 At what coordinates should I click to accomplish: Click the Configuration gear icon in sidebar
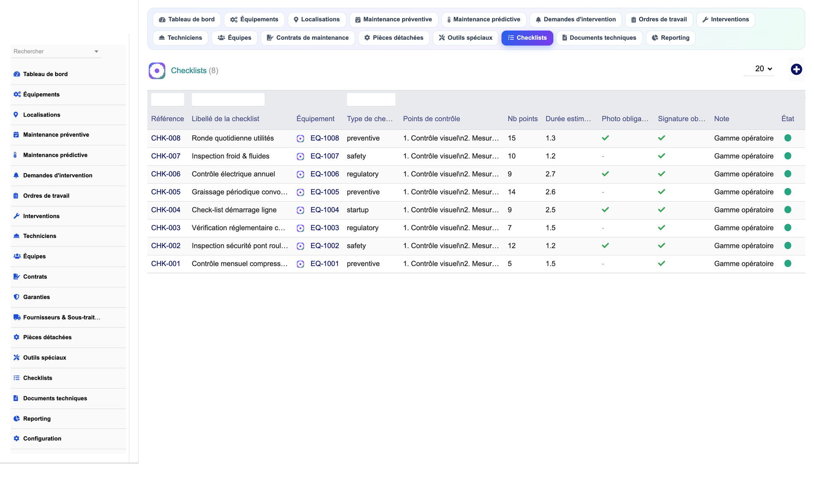(16, 439)
